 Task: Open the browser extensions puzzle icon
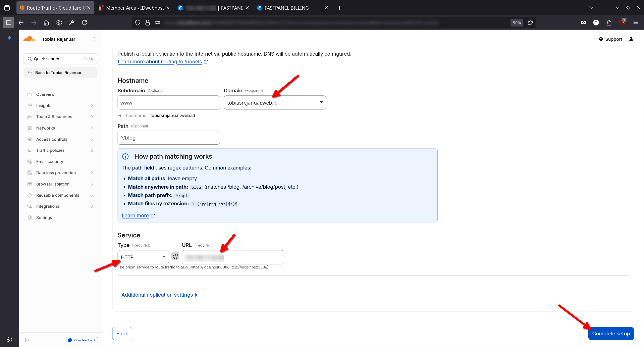[609, 23]
